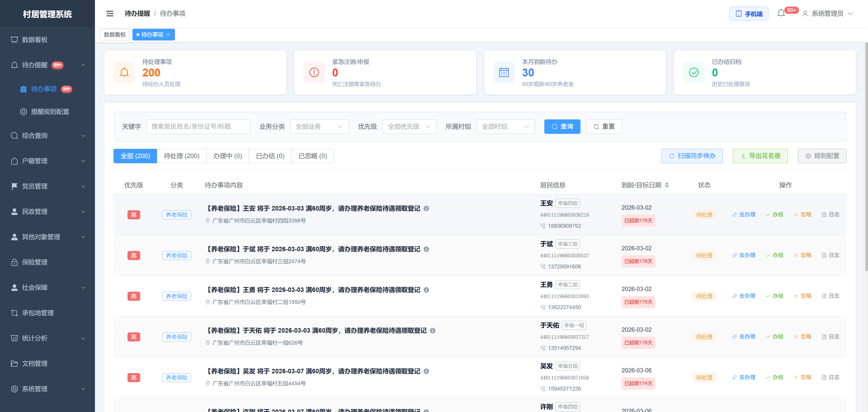868x412 pixels.
Task: Click the bell icon on 待处理事项 card
Action: (124, 73)
